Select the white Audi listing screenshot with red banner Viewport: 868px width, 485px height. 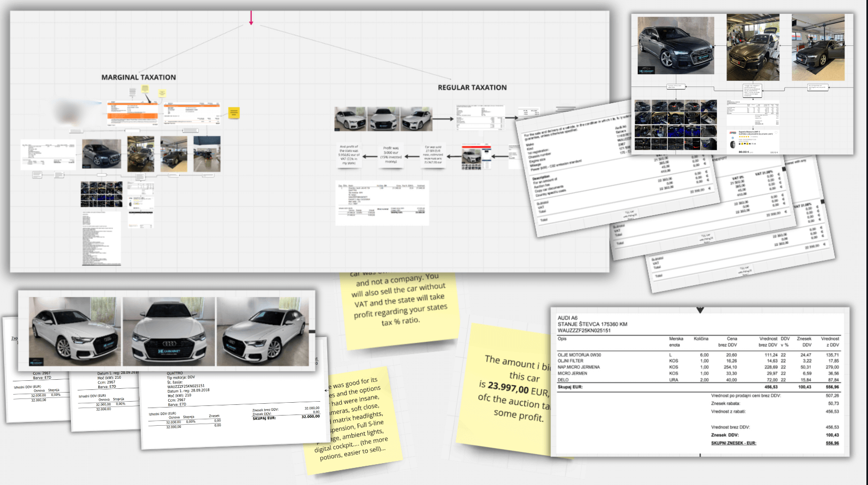(x=476, y=157)
